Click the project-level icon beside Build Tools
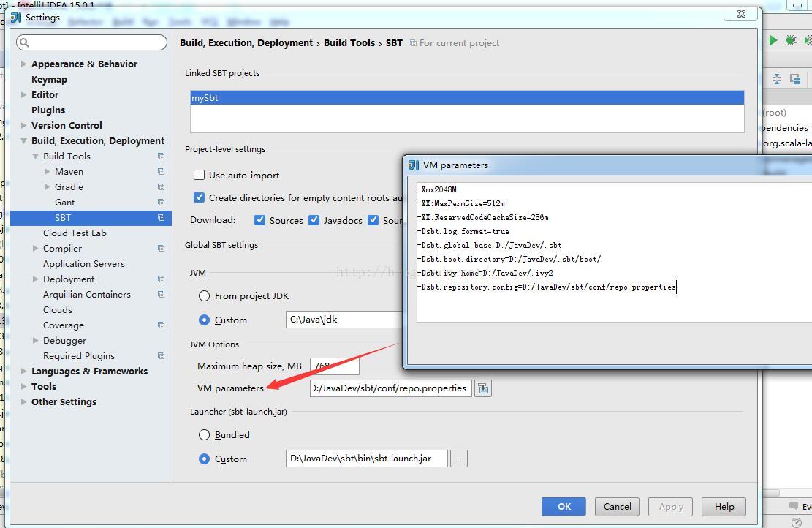The width and height of the screenshot is (812, 528). point(161,156)
